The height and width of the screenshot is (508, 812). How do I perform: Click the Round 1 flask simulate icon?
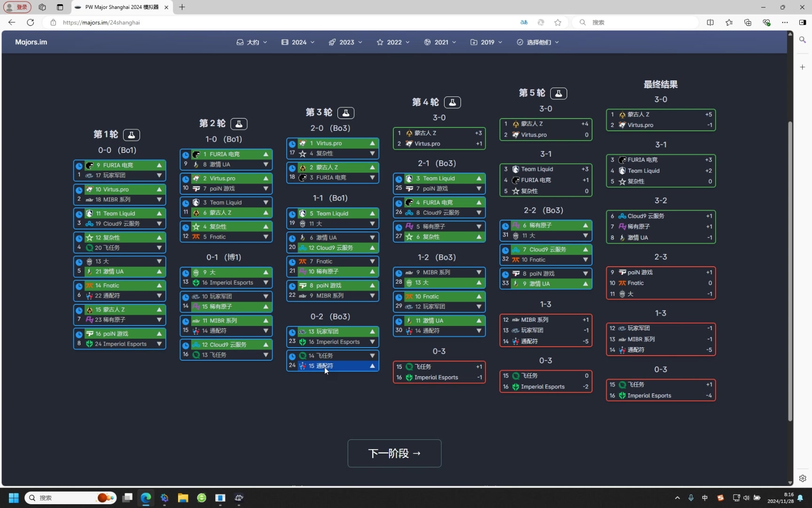(x=131, y=135)
